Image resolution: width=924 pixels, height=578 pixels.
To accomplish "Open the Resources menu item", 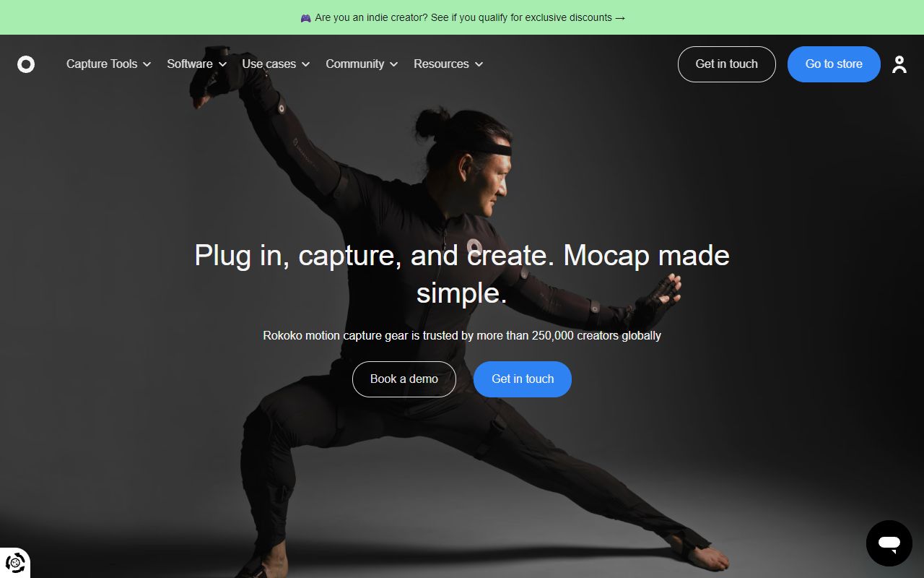I will tap(448, 64).
